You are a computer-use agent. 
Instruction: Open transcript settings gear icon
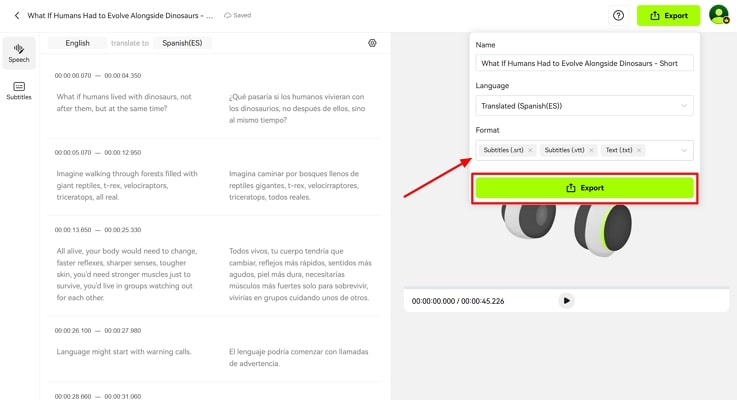(372, 43)
